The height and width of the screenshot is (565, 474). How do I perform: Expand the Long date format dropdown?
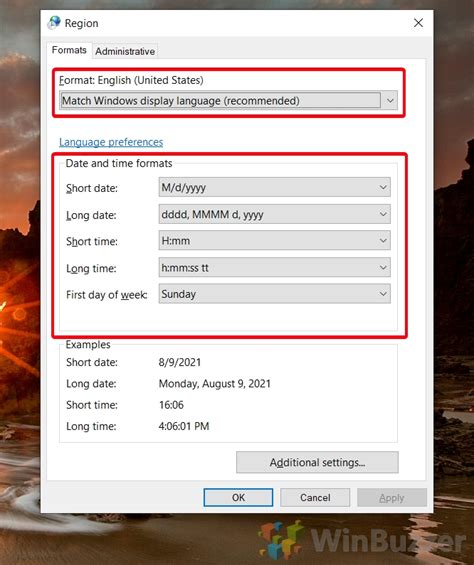tap(274, 214)
